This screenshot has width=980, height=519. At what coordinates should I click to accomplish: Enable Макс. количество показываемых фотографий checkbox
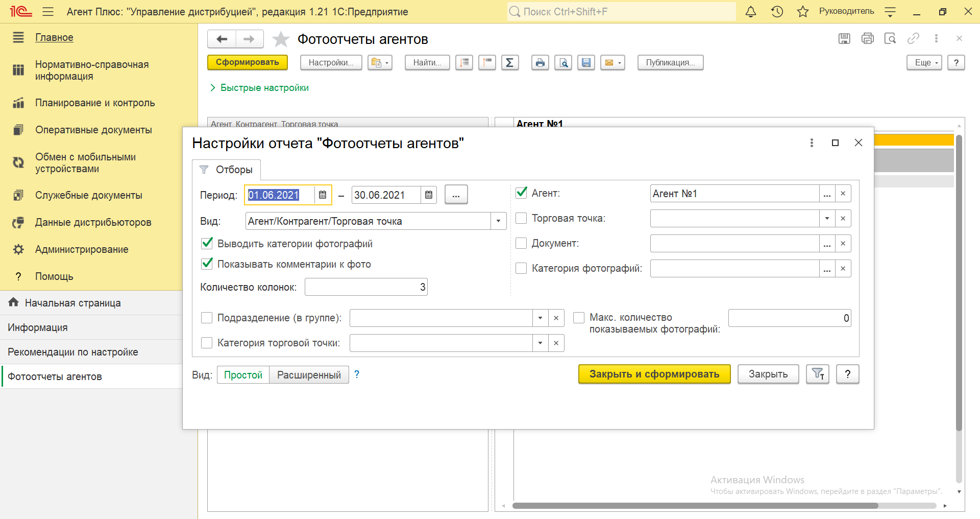[x=579, y=318]
